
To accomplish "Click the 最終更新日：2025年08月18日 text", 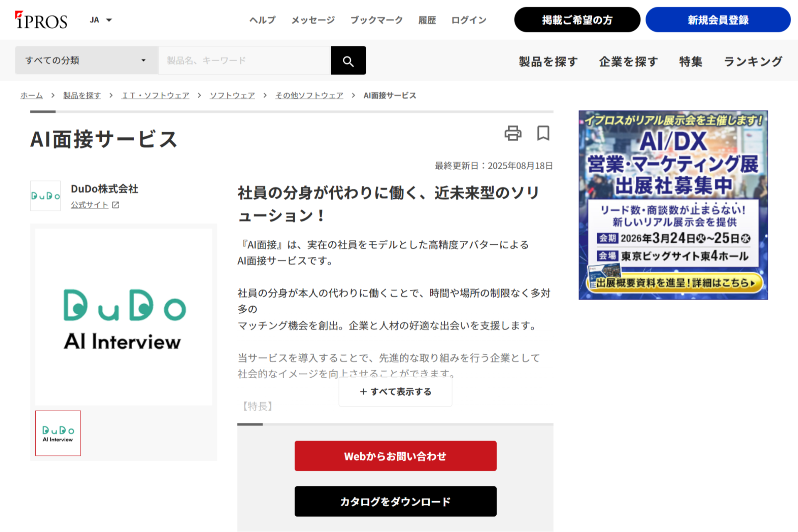I will pos(494,166).
